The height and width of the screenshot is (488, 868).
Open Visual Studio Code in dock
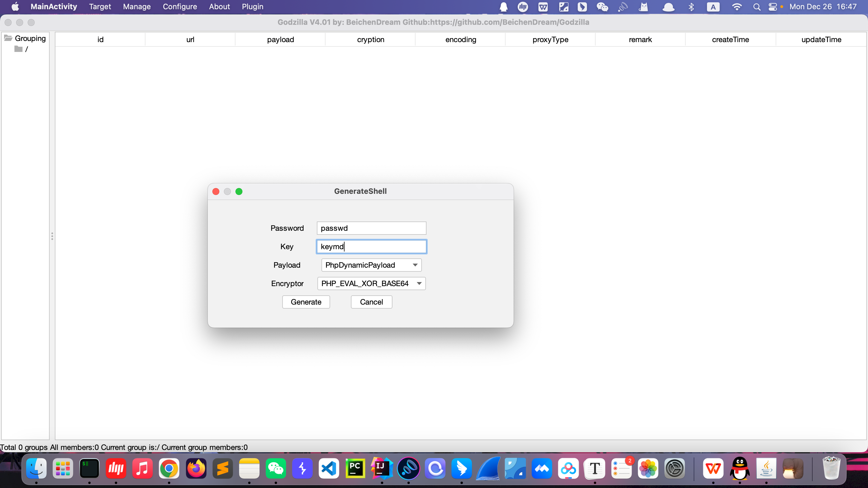329,468
